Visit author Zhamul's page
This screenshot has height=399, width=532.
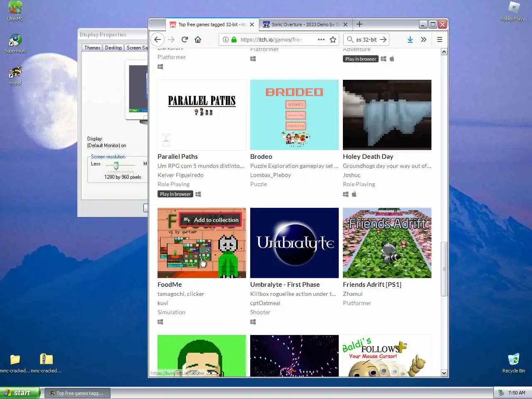(x=352, y=294)
